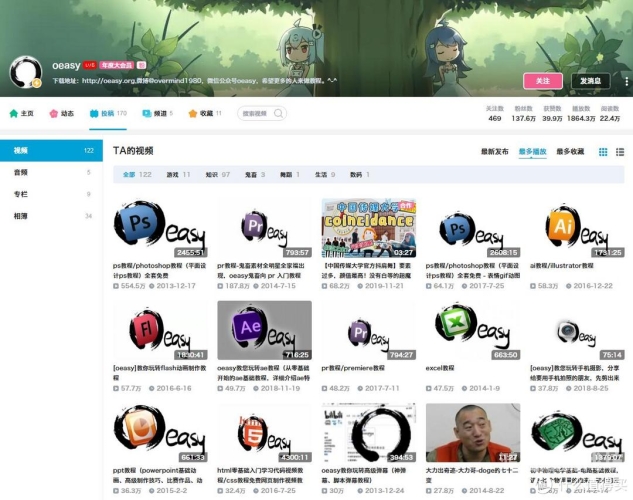The height and width of the screenshot is (500, 633).
Task: Select 音频 in left sidebar
Action: 51,172
